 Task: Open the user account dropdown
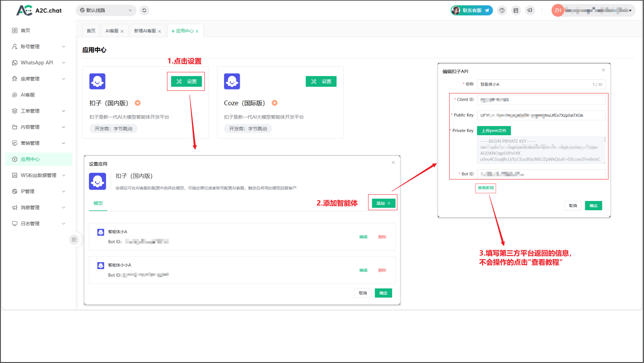coord(593,10)
